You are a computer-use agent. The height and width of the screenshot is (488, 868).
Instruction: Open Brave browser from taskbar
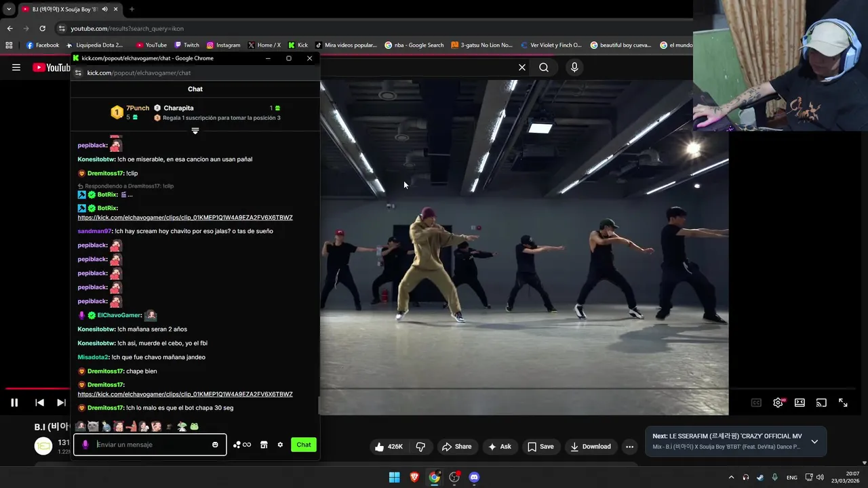(414, 477)
